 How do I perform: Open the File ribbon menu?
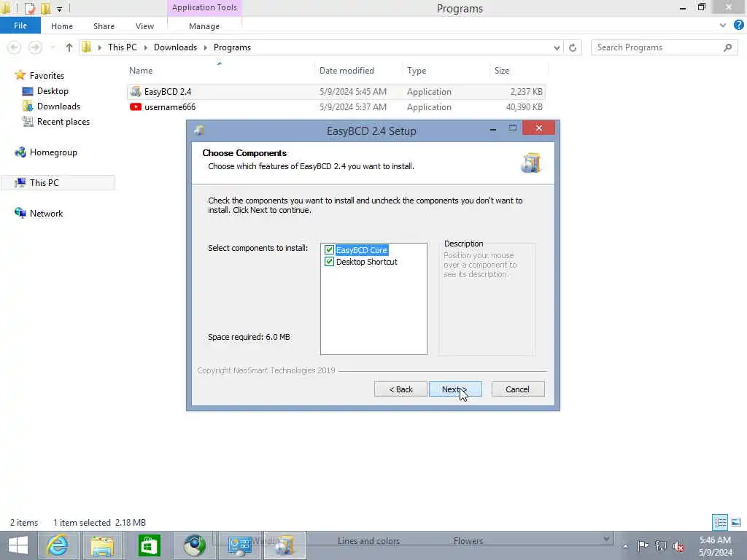click(20, 26)
